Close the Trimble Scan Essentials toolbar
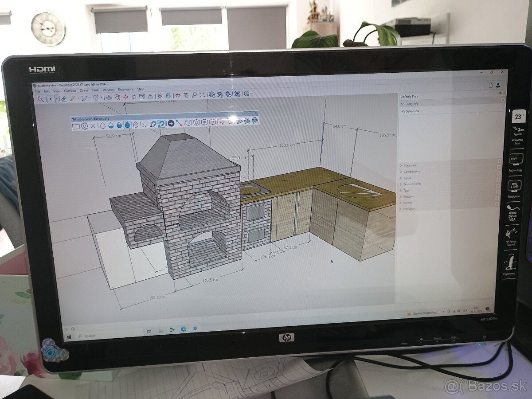The image size is (532, 399). [x=257, y=113]
